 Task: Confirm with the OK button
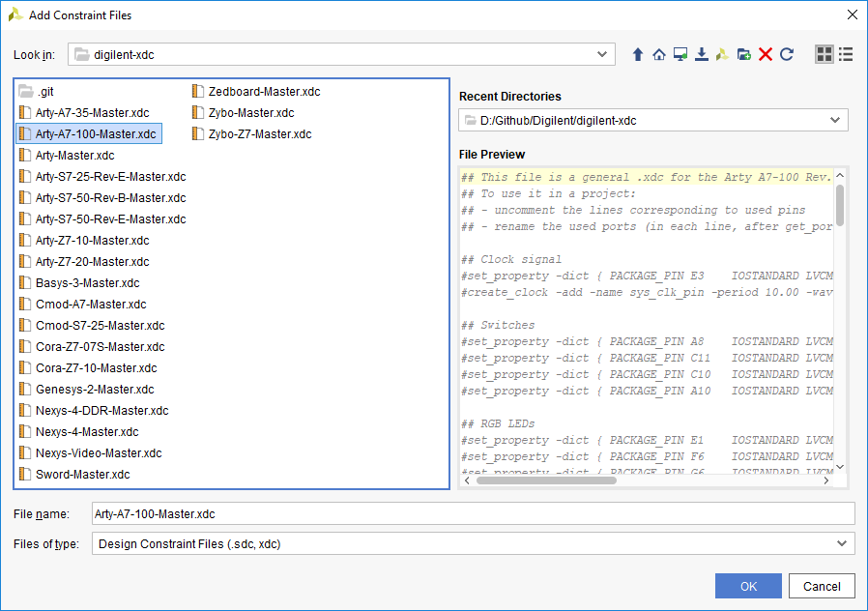(x=748, y=586)
